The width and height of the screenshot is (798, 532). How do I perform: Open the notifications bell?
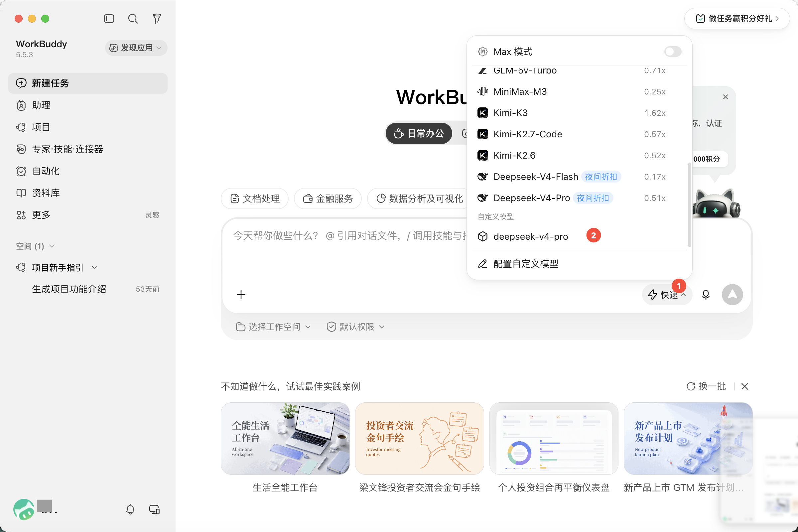130,509
